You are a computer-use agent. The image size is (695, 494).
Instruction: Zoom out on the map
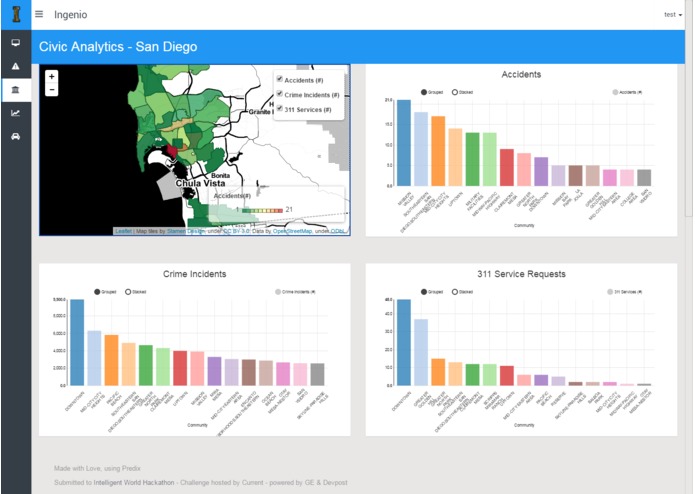click(x=52, y=89)
